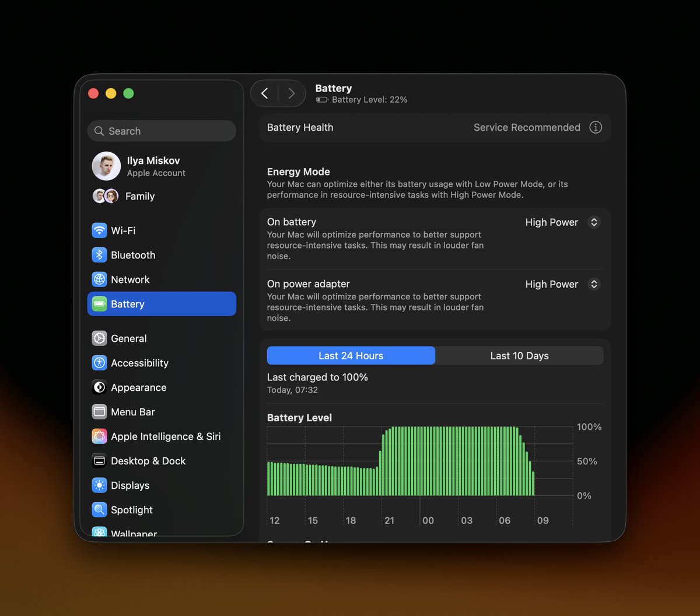Open Bluetooth settings label
Image resolution: width=700 pixels, height=616 pixels.
pos(133,255)
